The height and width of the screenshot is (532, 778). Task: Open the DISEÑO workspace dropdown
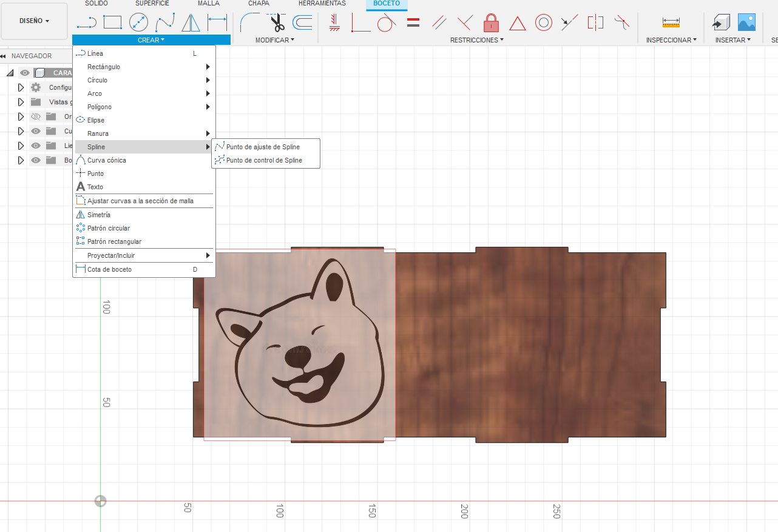[x=35, y=21]
